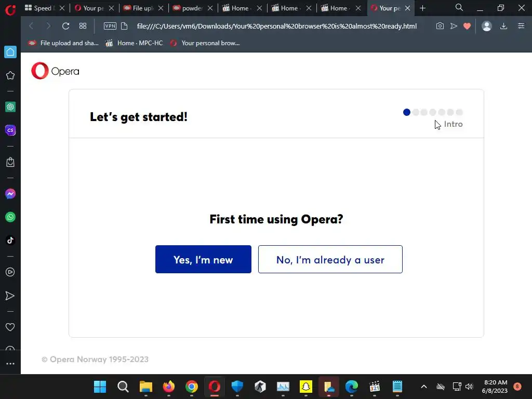Click the first blue progress dot

point(406,112)
